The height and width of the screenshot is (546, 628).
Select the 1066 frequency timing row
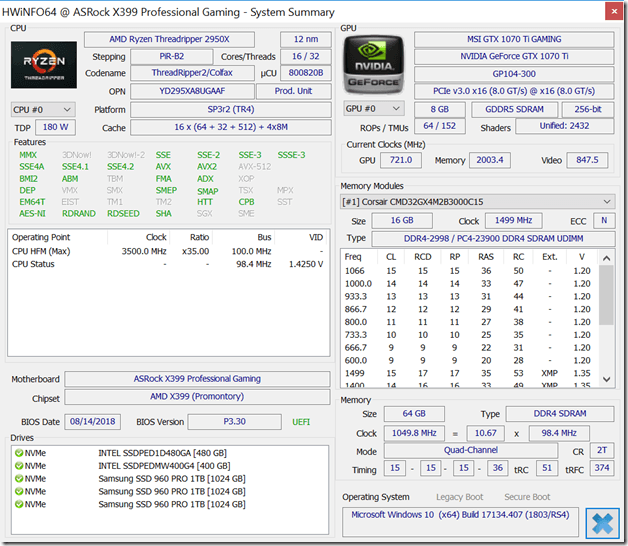(x=469, y=271)
